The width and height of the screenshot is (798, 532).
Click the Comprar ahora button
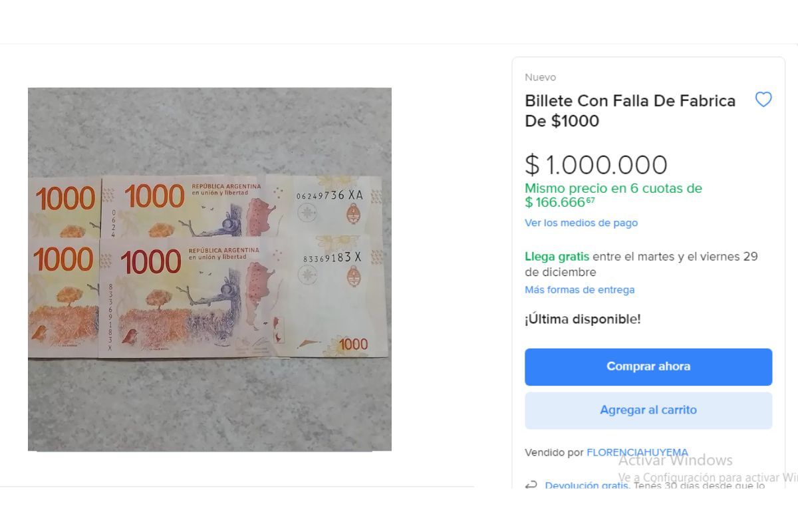[x=648, y=366]
